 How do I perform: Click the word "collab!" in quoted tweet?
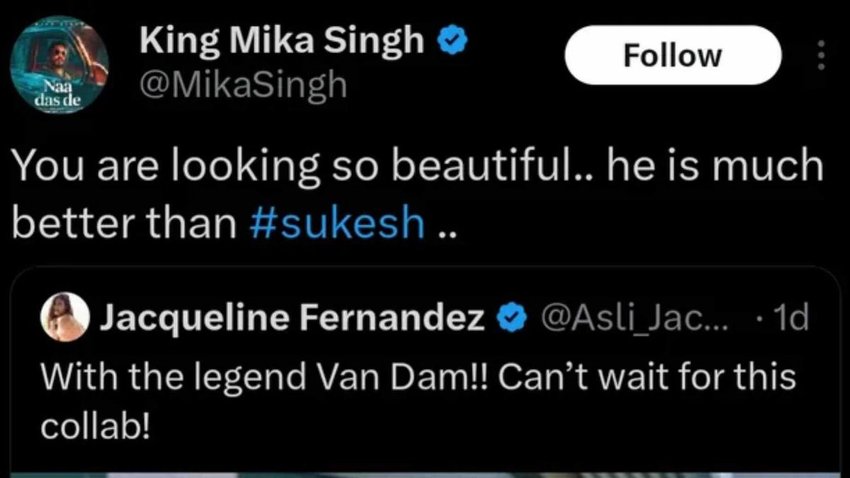(96, 426)
